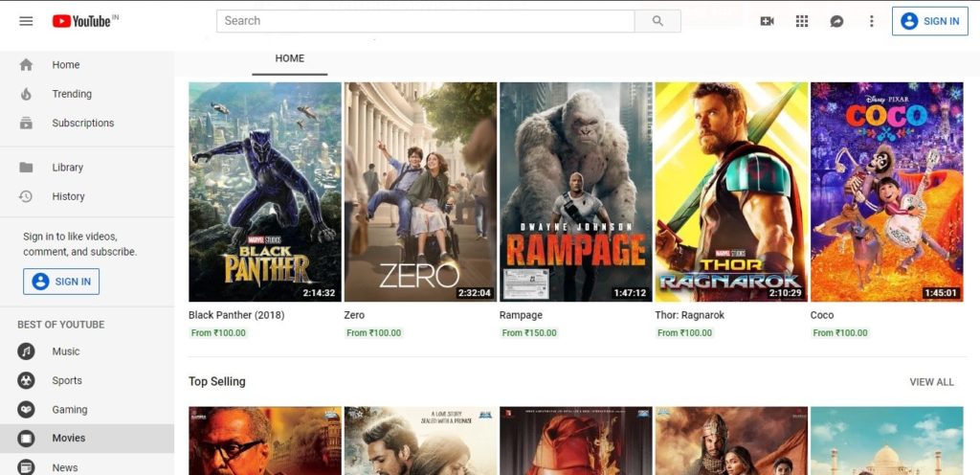
Task: Click the Movies film icon
Action: click(26, 438)
